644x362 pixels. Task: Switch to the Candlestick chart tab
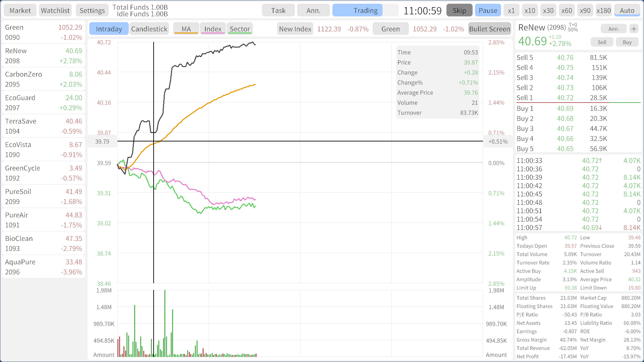(x=149, y=28)
